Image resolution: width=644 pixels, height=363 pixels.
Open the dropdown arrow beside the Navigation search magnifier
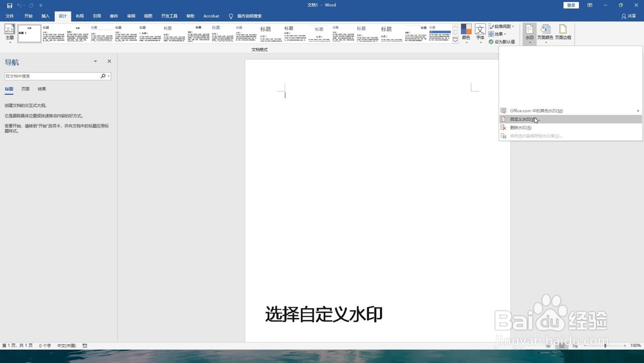108,76
